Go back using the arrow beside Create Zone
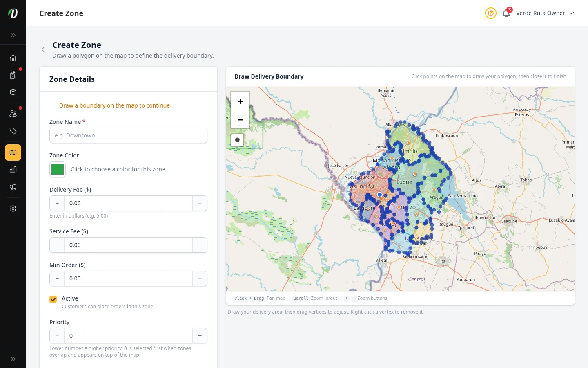 43,49
